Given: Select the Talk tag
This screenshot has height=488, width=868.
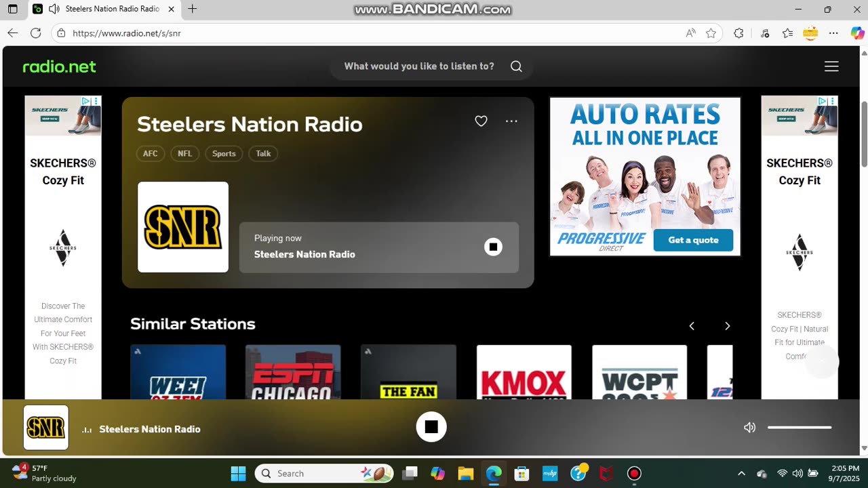Looking at the screenshot, I should [x=263, y=154].
